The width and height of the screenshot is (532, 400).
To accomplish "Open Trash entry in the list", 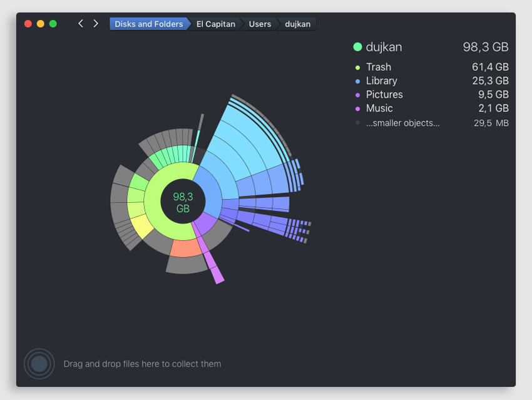I will coord(379,68).
